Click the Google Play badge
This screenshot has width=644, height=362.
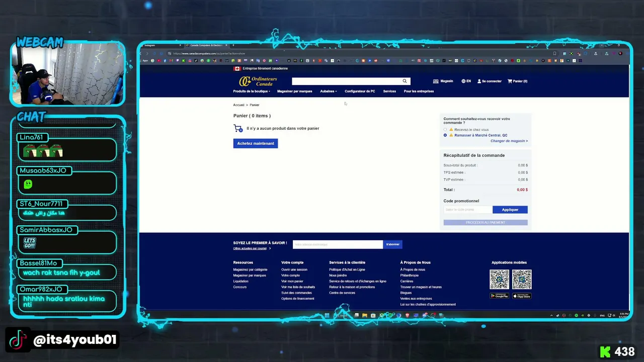coord(499,296)
